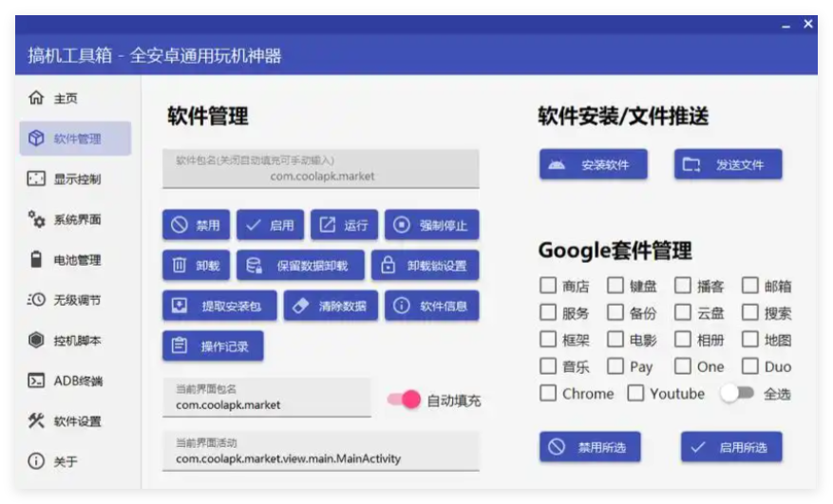Image resolution: width=833 pixels, height=504 pixels.
Task: Open 无级调节 sidebar entry
Action: 75,300
